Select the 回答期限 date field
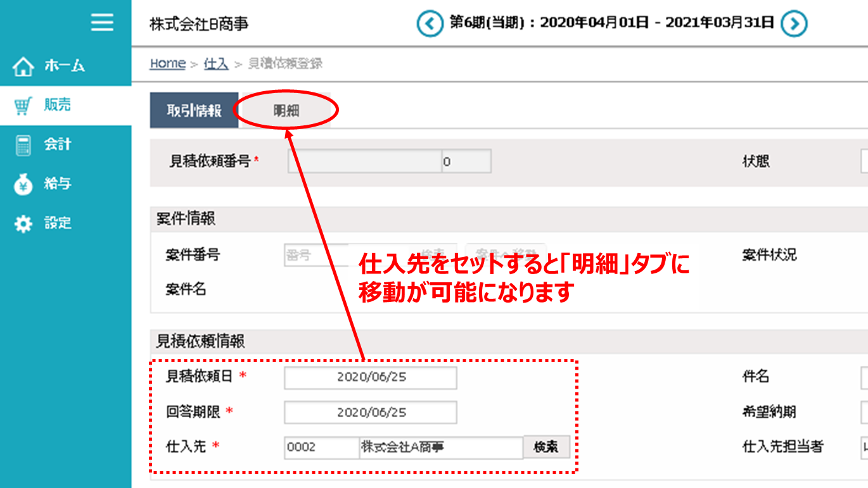Screen dimensions: 868x488 click(x=369, y=412)
